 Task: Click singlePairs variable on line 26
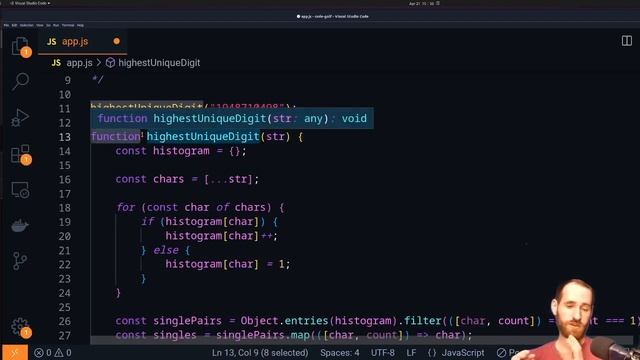(x=187, y=321)
